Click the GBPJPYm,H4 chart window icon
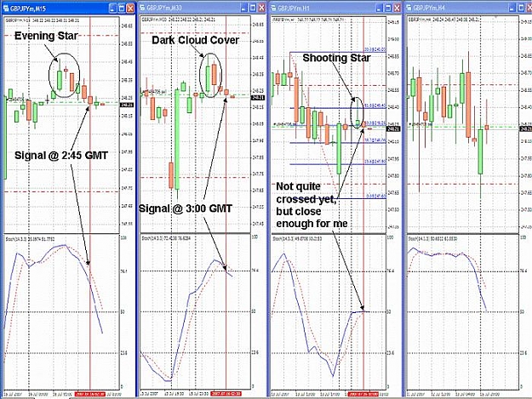This screenshot has height=399, width=532. pyautogui.click(x=409, y=8)
